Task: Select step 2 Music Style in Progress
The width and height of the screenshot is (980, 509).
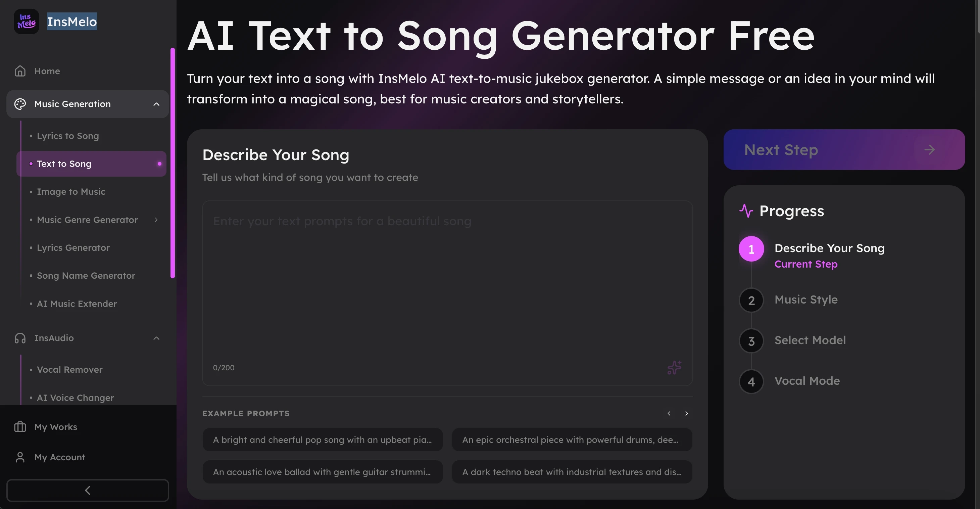Action: coord(806,299)
